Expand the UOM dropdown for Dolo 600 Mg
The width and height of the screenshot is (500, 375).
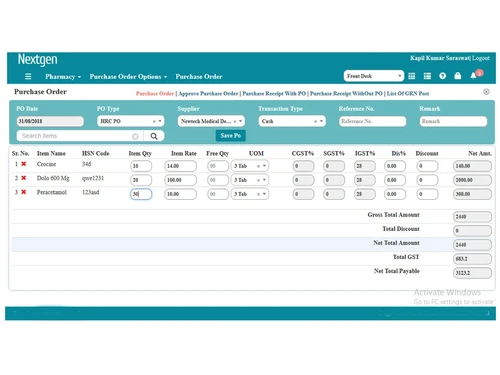pyautogui.click(x=264, y=180)
